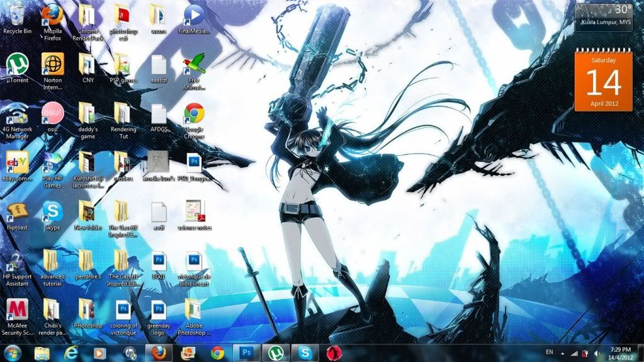Switch to Photoshop in the taskbar
Image resolution: width=644 pixels, height=362 pixels.
[x=246, y=353]
